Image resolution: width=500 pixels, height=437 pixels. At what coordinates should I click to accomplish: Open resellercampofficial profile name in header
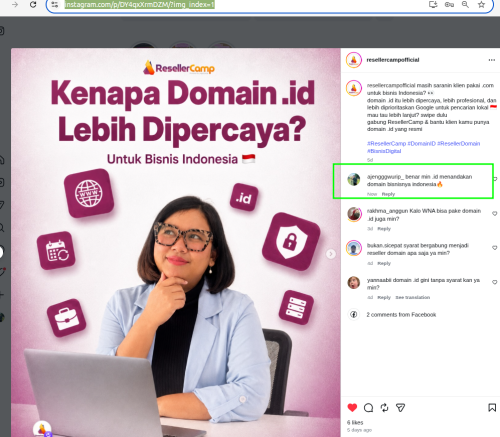(x=393, y=60)
